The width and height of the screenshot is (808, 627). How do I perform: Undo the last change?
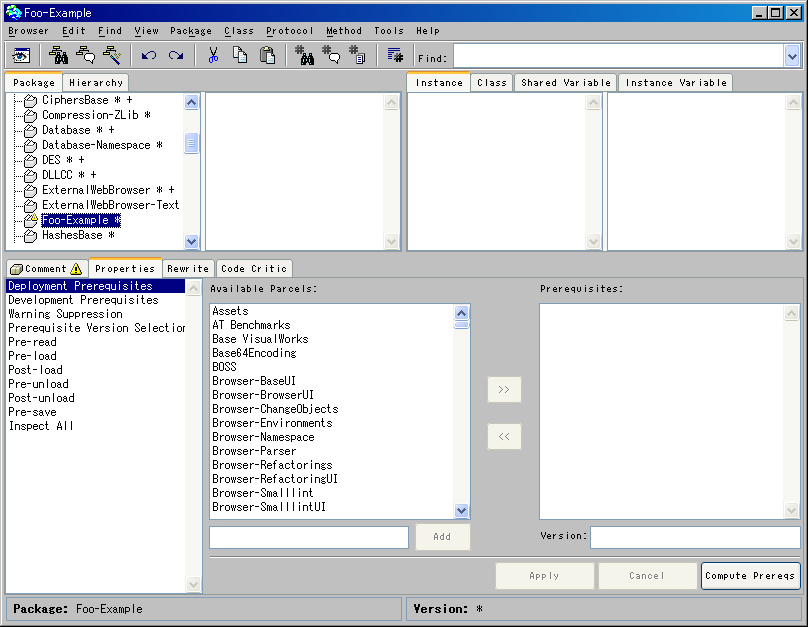pos(149,55)
